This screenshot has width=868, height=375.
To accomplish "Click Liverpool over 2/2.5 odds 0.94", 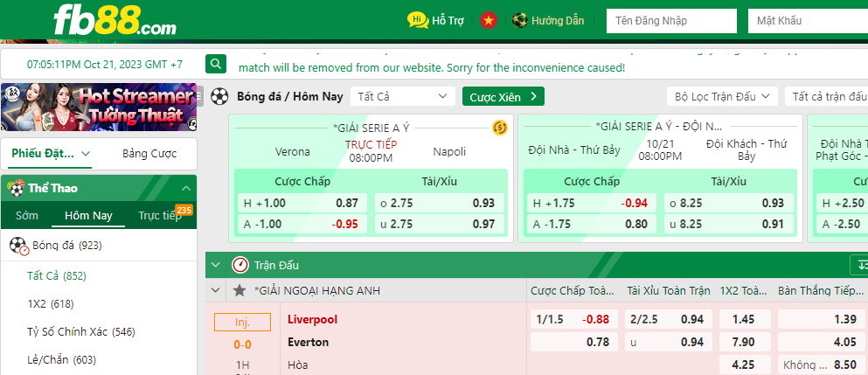I will tap(669, 319).
